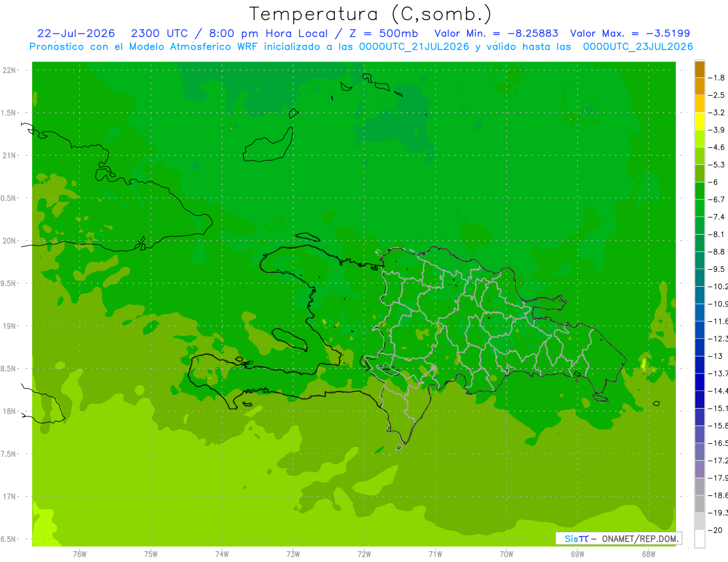The image size is (728, 562).
Task: Click the '76W' longitude label
Action: (x=79, y=554)
